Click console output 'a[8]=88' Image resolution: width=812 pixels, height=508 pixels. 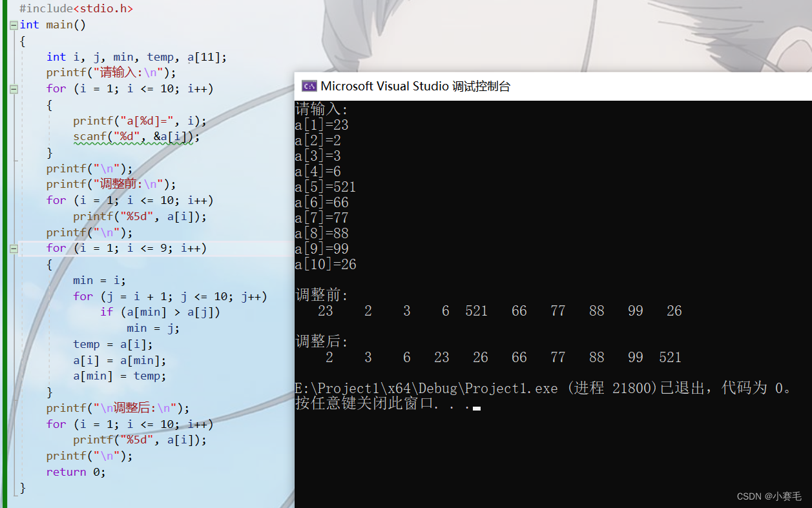pos(322,233)
